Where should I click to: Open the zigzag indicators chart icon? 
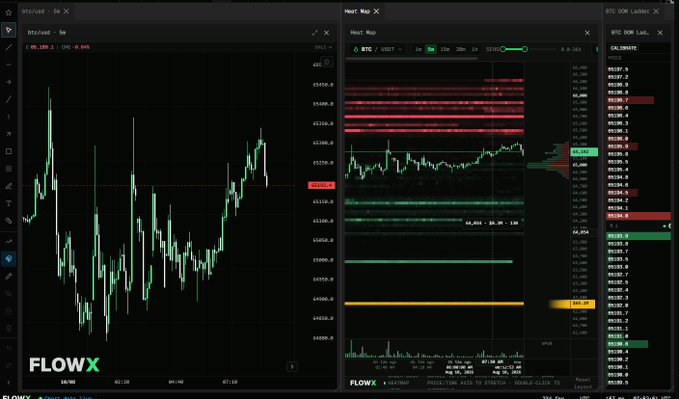pyautogui.click(x=9, y=241)
